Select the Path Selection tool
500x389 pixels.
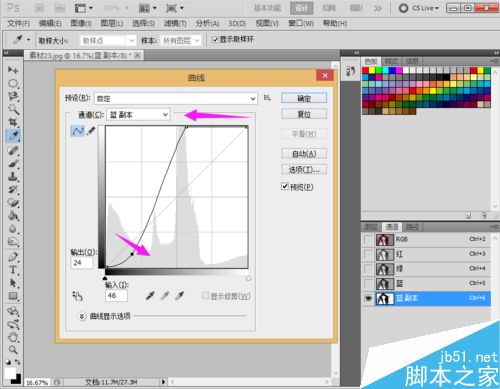pyautogui.click(x=13, y=283)
